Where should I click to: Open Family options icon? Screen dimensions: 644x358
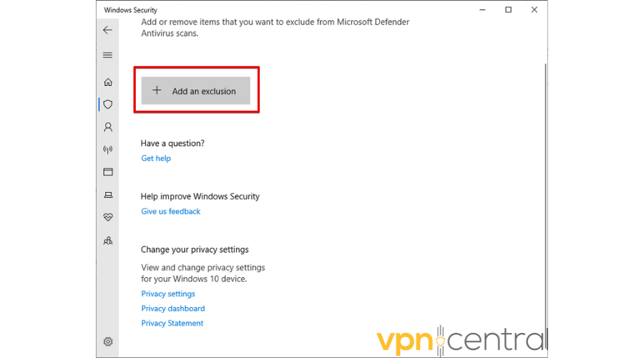point(108,241)
